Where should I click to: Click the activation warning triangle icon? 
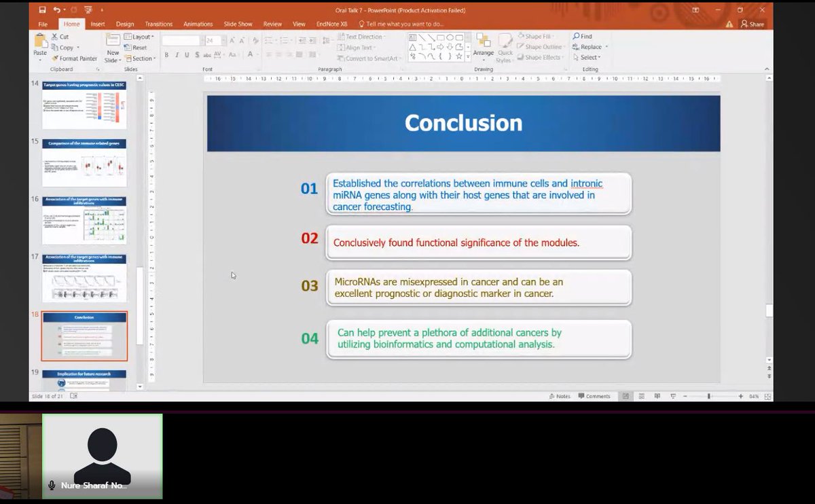pyautogui.click(x=729, y=24)
